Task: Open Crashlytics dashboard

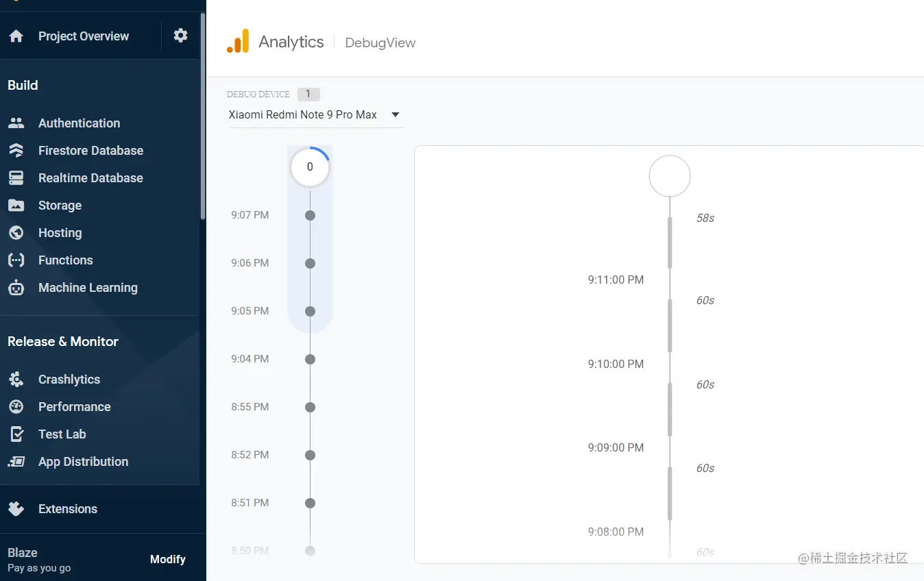Action: tap(69, 380)
